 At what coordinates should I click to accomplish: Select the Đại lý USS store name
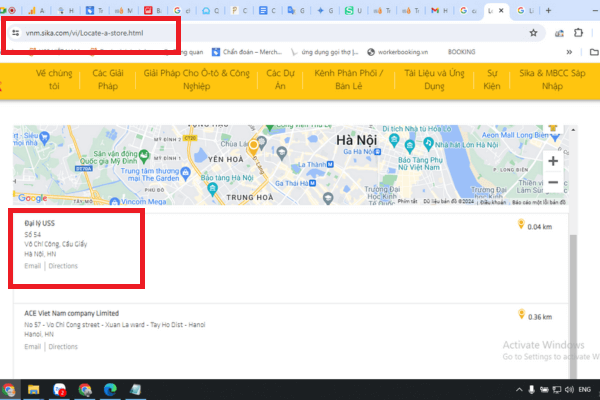pos(39,223)
